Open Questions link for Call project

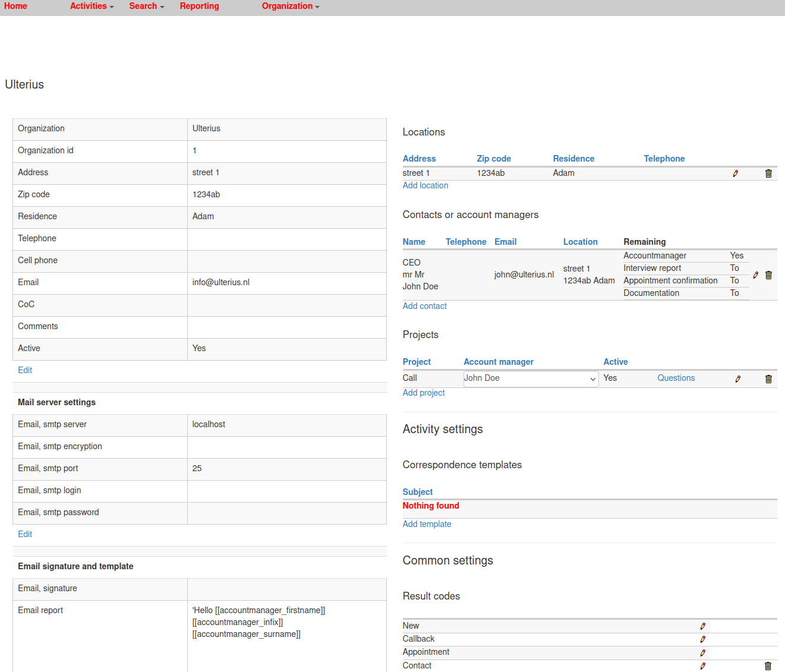(x=676, y=378)
